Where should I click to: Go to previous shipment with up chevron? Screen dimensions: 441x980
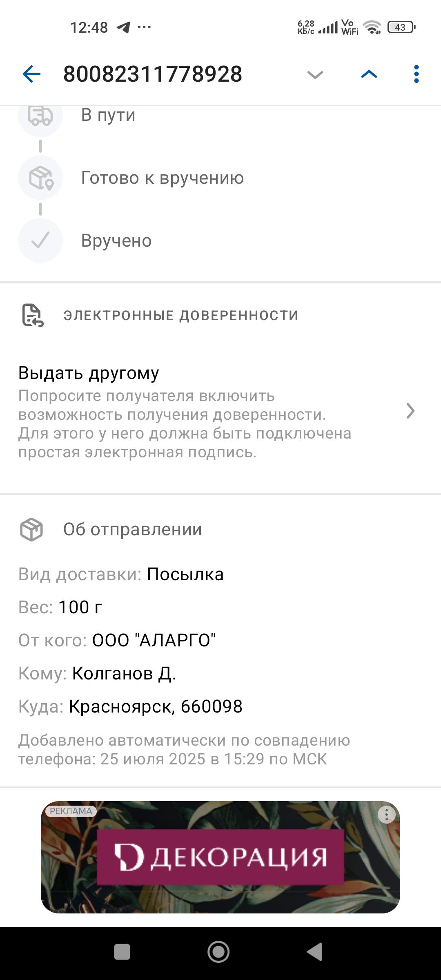click(369, 74)
